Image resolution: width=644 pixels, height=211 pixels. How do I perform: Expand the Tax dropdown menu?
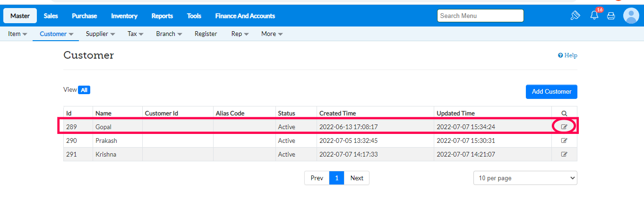[135, 34]
